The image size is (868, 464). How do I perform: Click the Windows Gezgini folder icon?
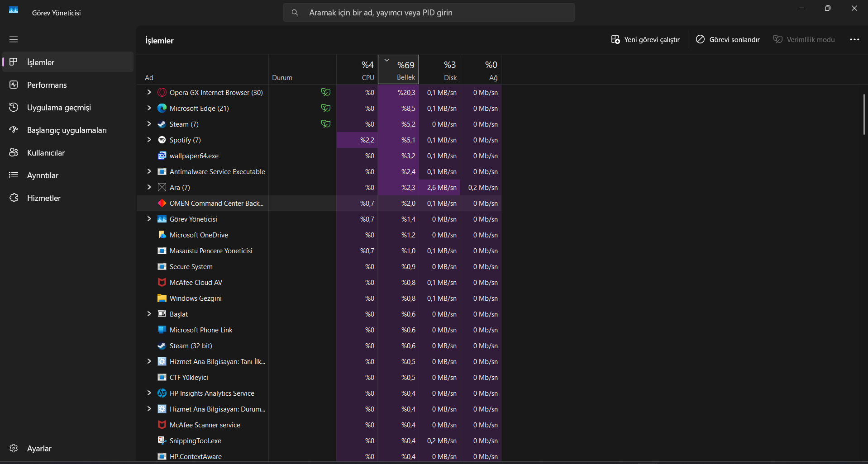click(162, 298)
